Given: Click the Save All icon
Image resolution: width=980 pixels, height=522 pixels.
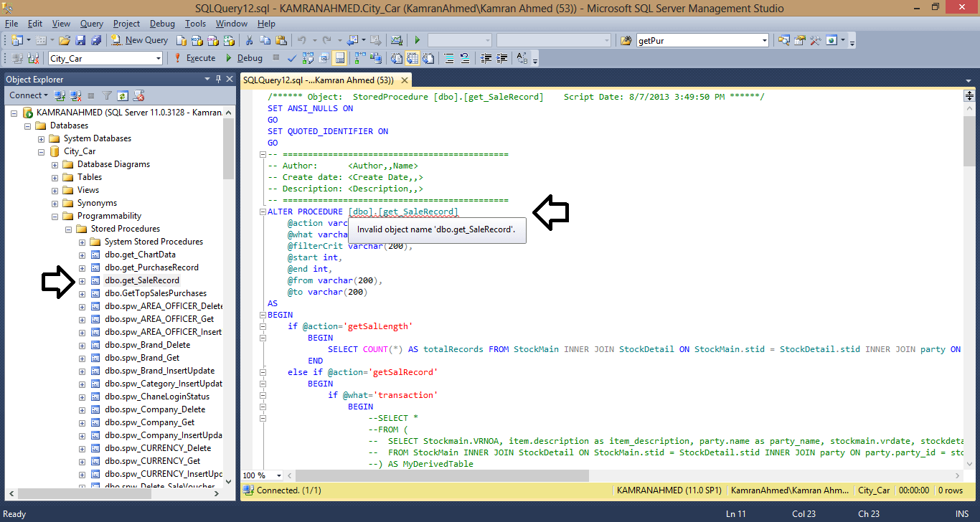Looking at the screenshot, I should [x=95, y=40].
